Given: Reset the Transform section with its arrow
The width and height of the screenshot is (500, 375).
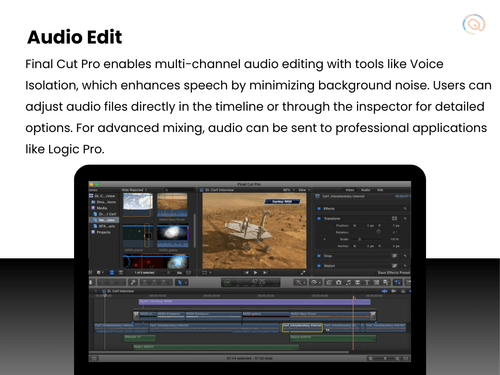Looking at the screenshot, I should coord(405,218).
